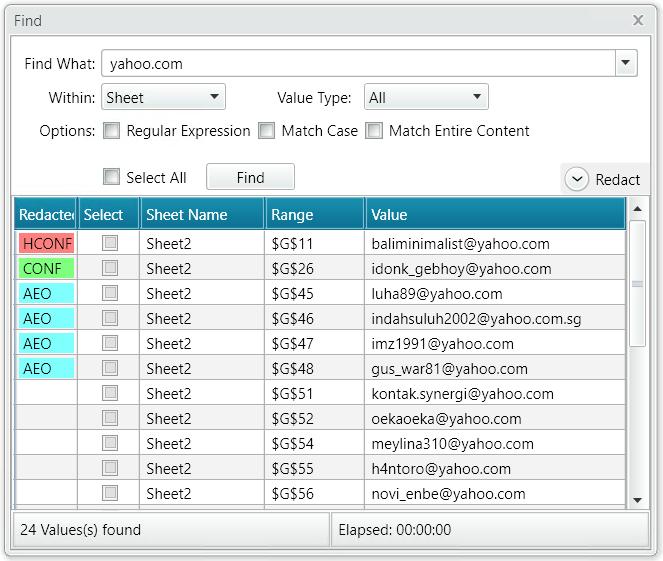This screenshot has height=561, width=663.
Task: Select checkbox for baliminimalist@yahoo.com row
Action: (110, 244)
